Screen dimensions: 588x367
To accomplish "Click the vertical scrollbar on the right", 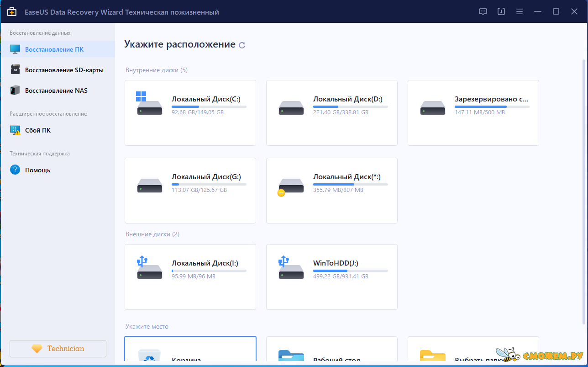I will point(583,192).
